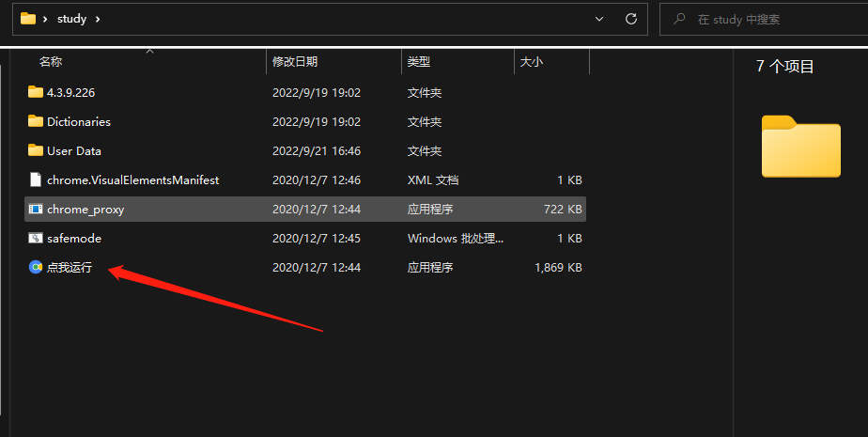Click the large folder preview thumbnail
This screenshot has height=437, width=868.
pyautogui.click(x=801, y=147)
